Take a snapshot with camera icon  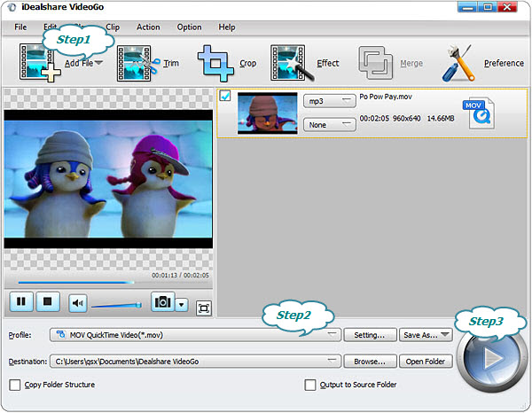163,301
